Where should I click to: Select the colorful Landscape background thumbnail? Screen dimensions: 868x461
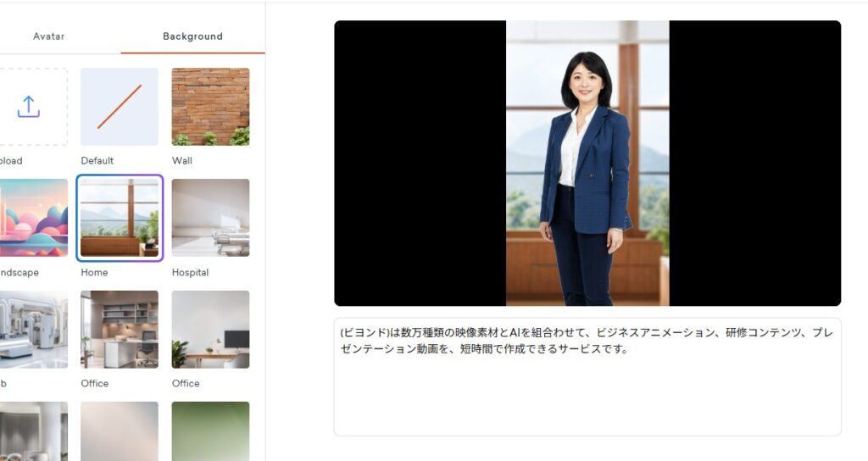(33, 218)
